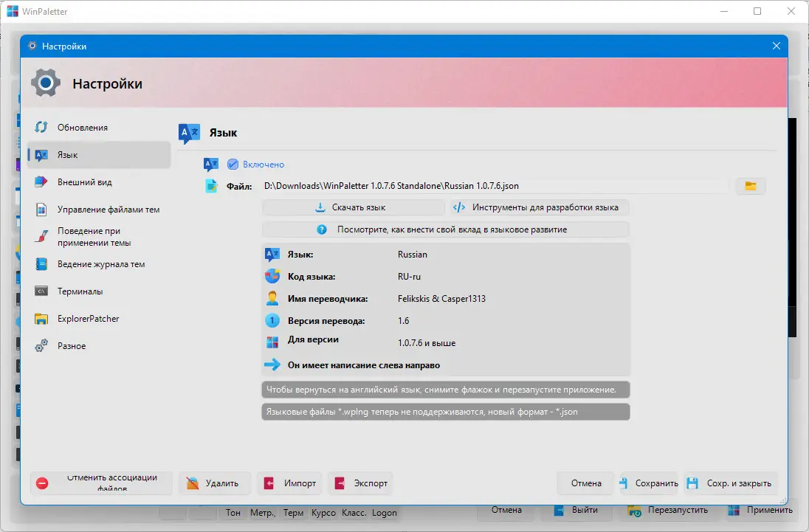
Task: Open the Разное section
Action: (x=99, y=346)
